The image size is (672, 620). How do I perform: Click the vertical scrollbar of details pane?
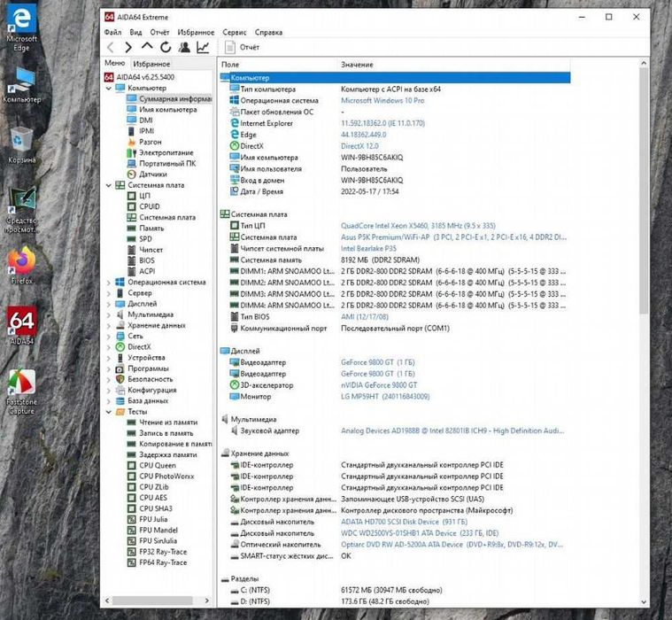point(644,190)
